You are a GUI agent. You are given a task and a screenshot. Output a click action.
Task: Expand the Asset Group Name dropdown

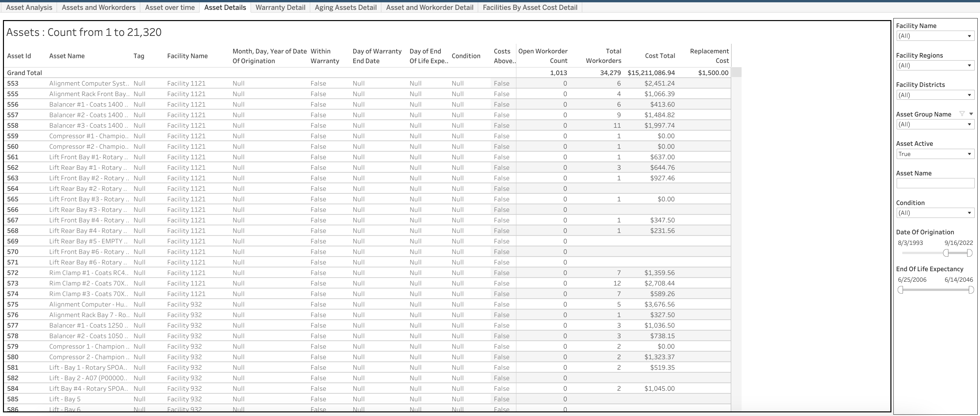click(935, 124)
